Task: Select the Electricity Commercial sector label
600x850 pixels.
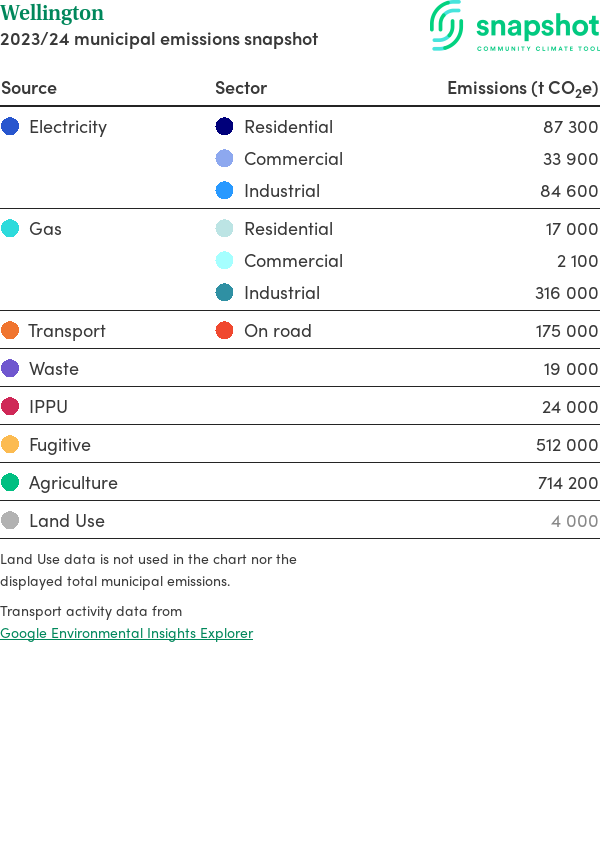Action: click(293, 159)
